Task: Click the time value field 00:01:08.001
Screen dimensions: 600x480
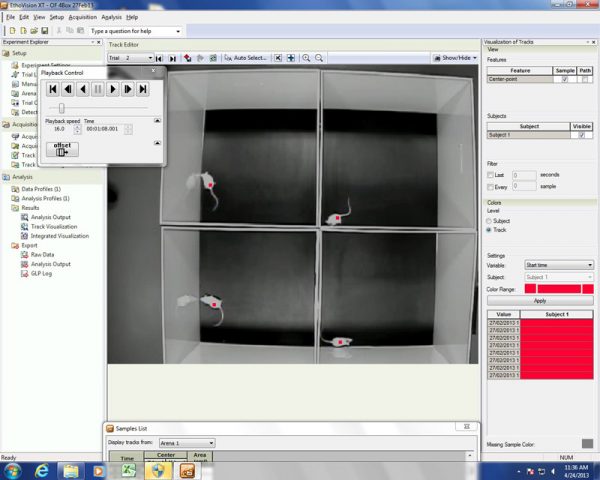Action: click(104, 129)
